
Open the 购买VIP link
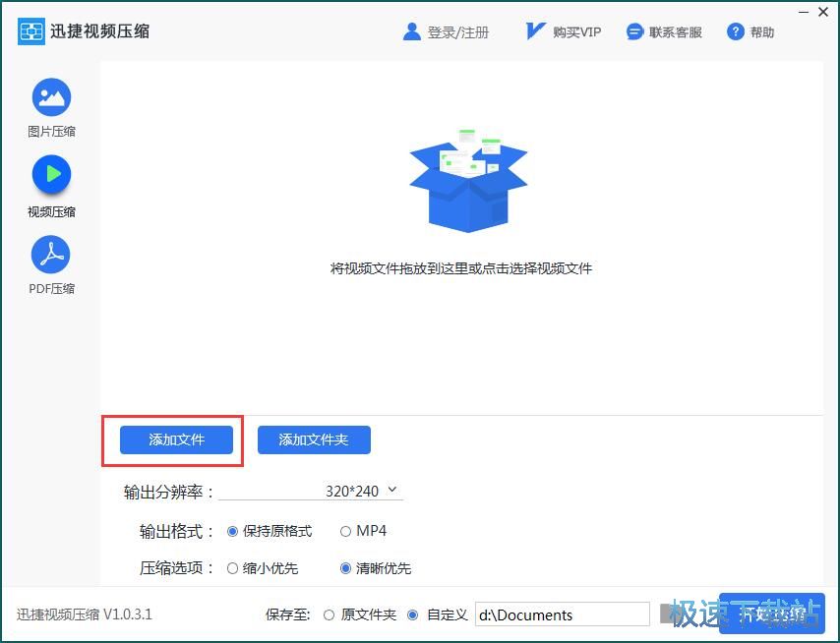[577, 32]
